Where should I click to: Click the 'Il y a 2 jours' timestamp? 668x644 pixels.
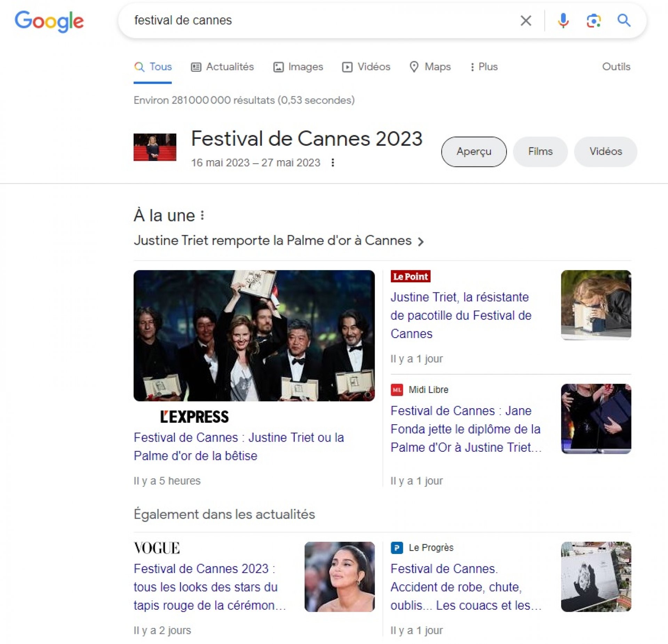coord(162,630)
